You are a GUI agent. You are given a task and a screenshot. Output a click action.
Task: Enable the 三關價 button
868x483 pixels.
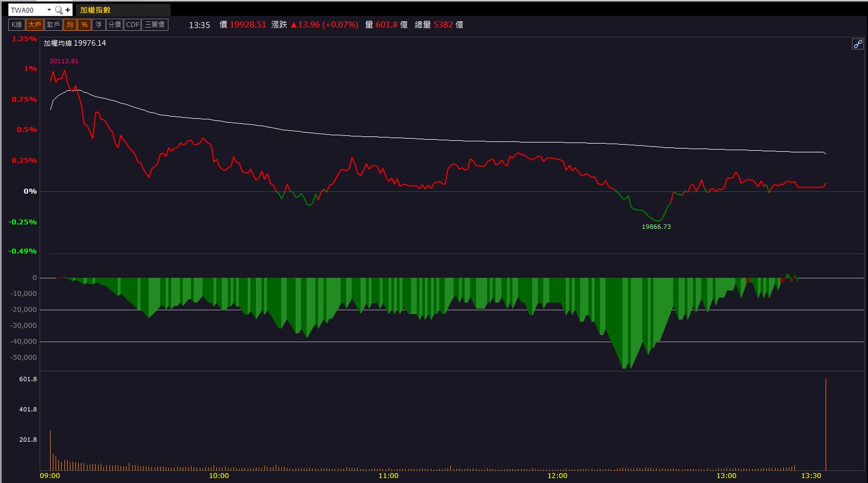(x=155, y=25)
